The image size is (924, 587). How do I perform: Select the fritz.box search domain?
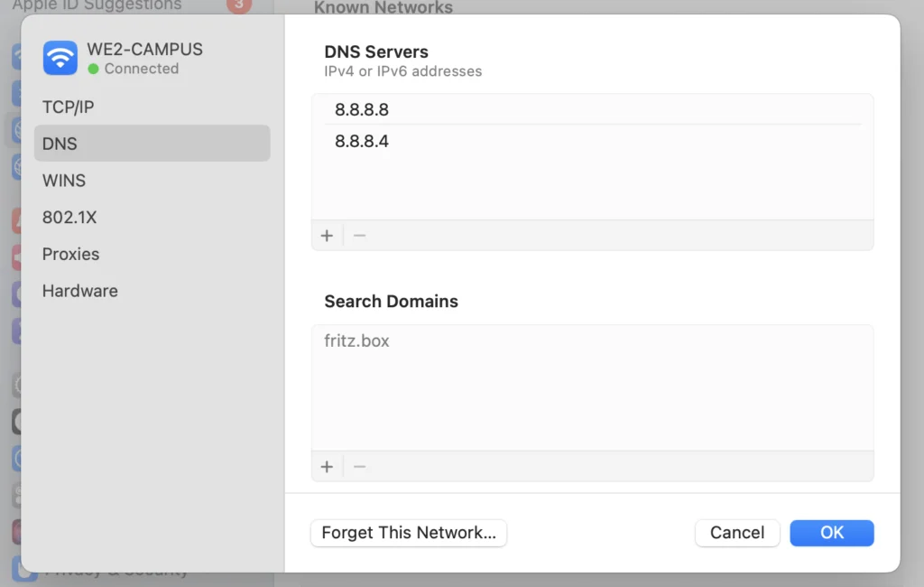tap(592, 341)
